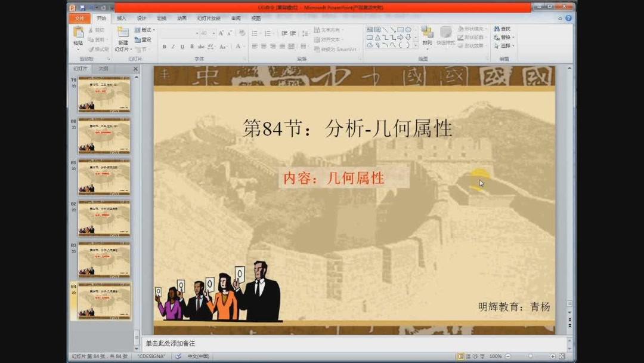Select the Bold formatting icon
The image size is (644, 363).
[x=164, y=47]
